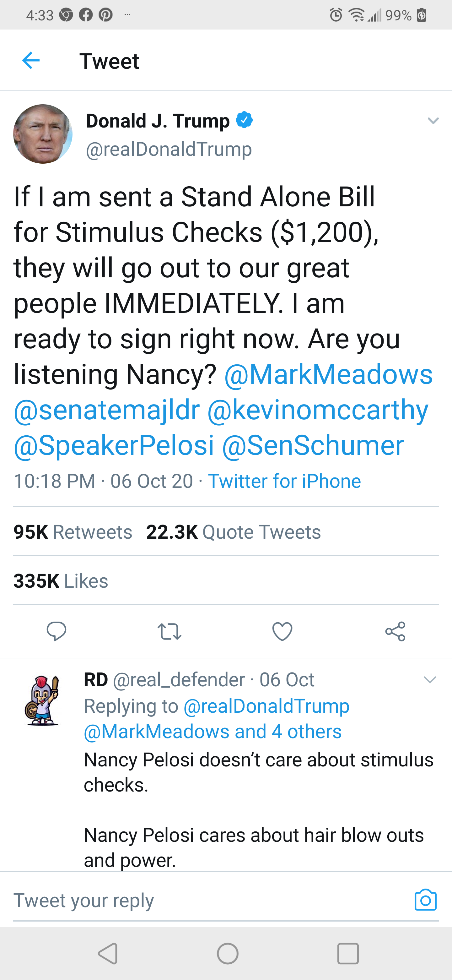Expand options chevron on RD's reply
The image size is (452, 980).
tap(430, 679)
